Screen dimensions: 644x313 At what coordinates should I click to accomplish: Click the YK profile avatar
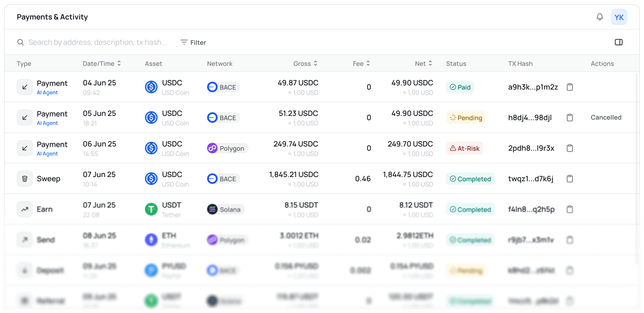(619, 17)
